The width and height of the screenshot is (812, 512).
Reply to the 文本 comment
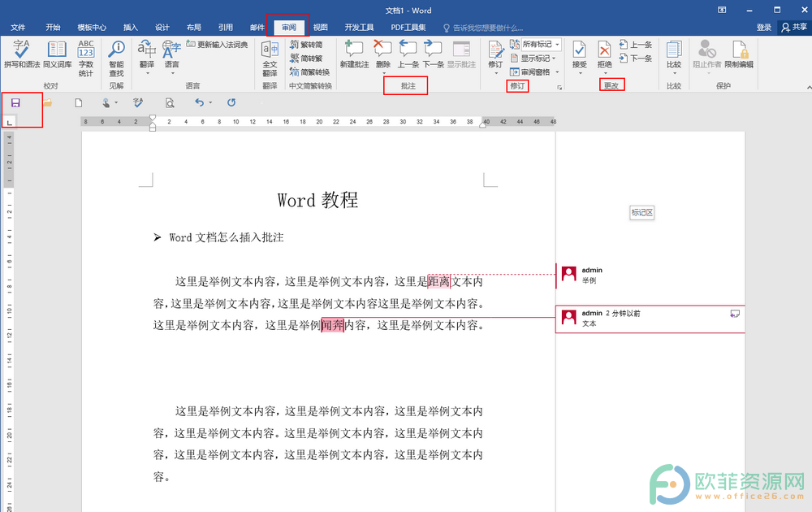(735, 314)
